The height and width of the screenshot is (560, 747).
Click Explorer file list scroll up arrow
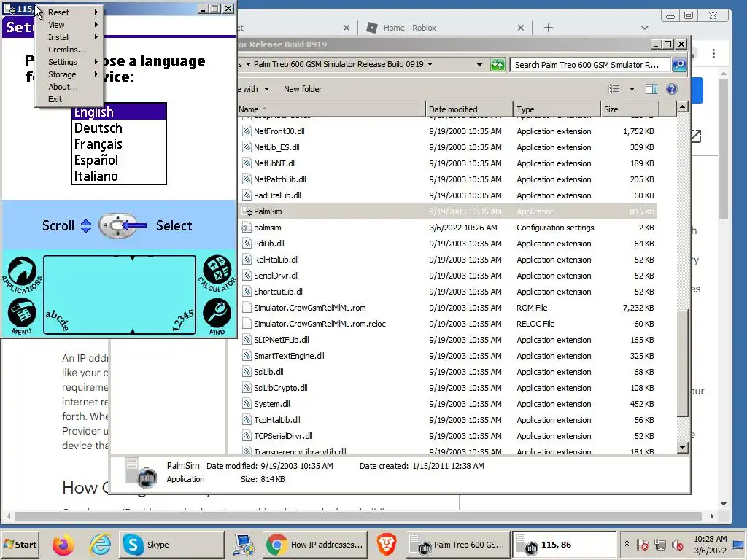(682, 106)
